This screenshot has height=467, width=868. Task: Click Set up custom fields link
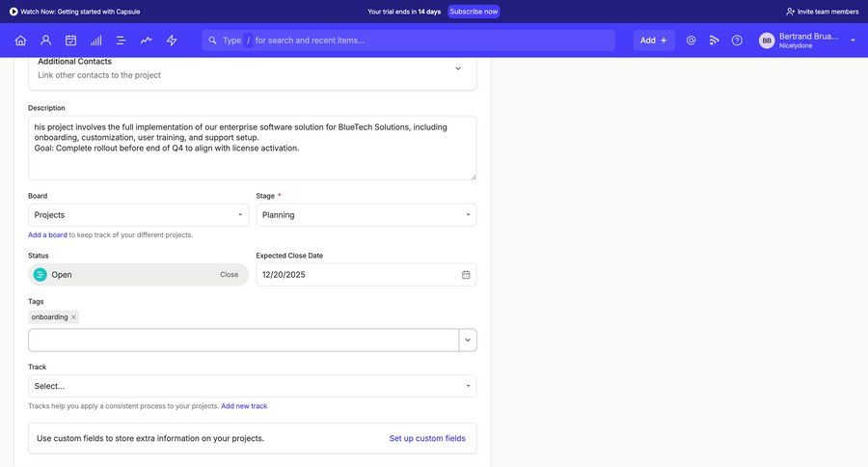coord(427,438)
